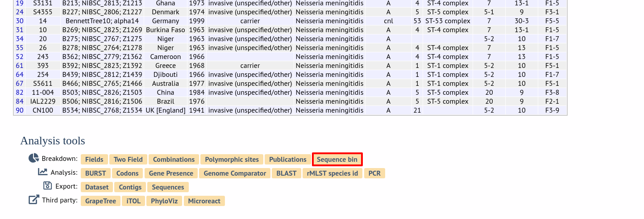Open the Two Field breakdown
The height and width of the screenshot is (219, 644).
[128, 160]
